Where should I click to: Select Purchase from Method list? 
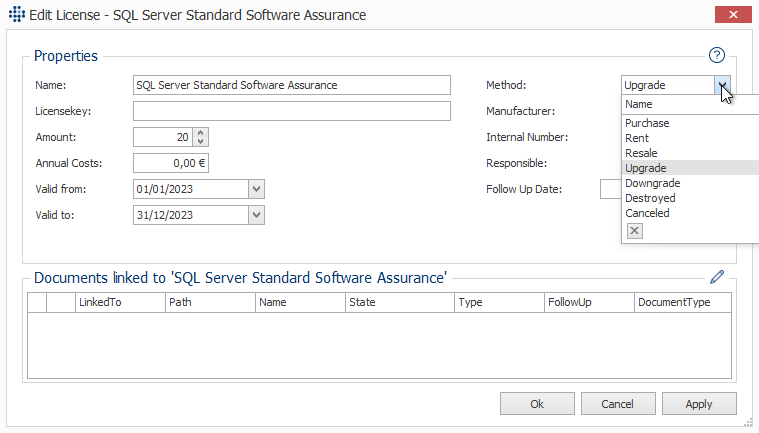point(691,123)
